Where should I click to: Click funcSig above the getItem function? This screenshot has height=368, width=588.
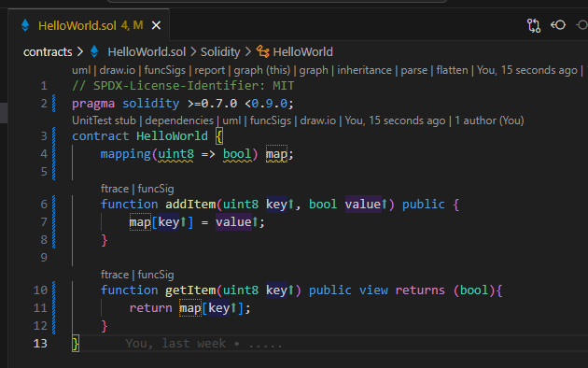click(x=156, y=275)
